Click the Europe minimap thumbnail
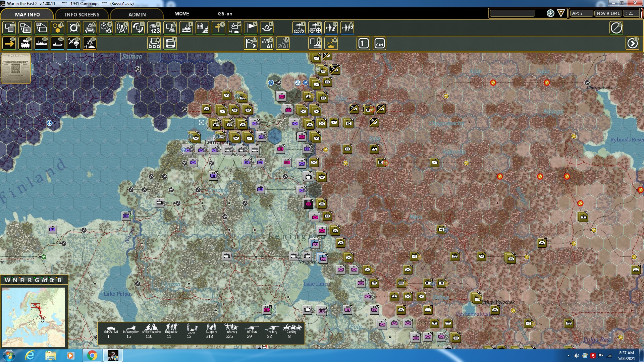 point(33,317)
